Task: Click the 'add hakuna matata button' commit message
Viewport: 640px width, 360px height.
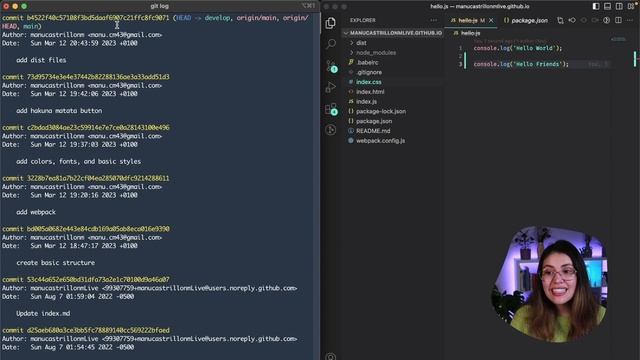Action: (x=59, y=111)
